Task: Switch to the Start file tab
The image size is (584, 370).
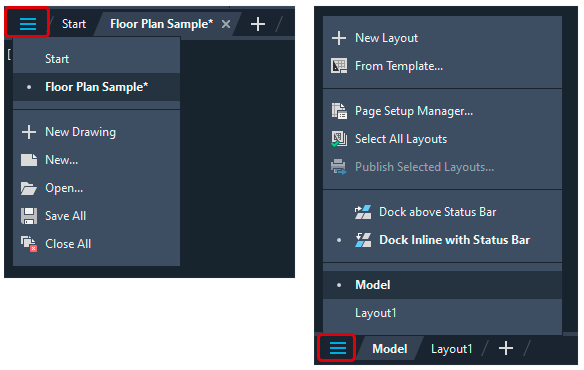Action: tap(74, 24)
